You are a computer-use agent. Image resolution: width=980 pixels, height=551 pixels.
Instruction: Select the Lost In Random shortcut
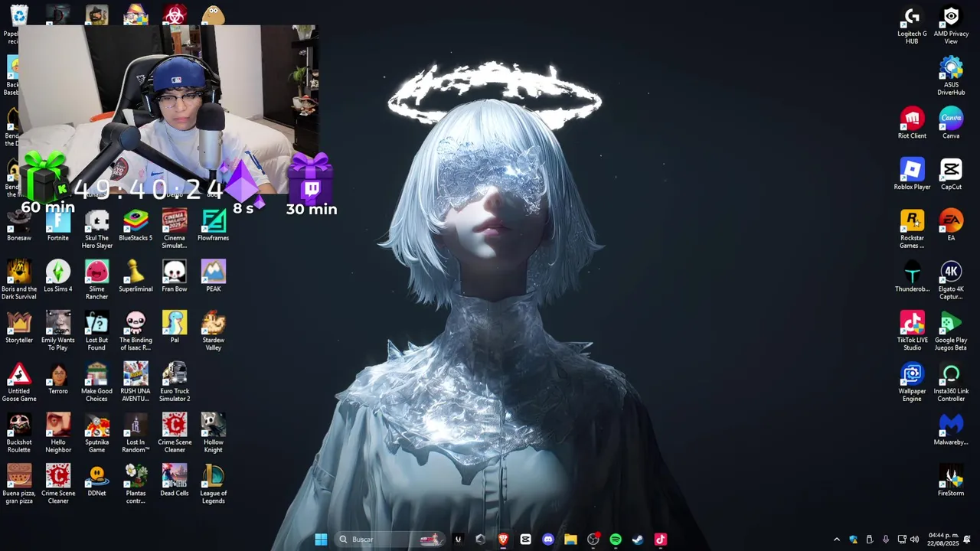point(136,433)
